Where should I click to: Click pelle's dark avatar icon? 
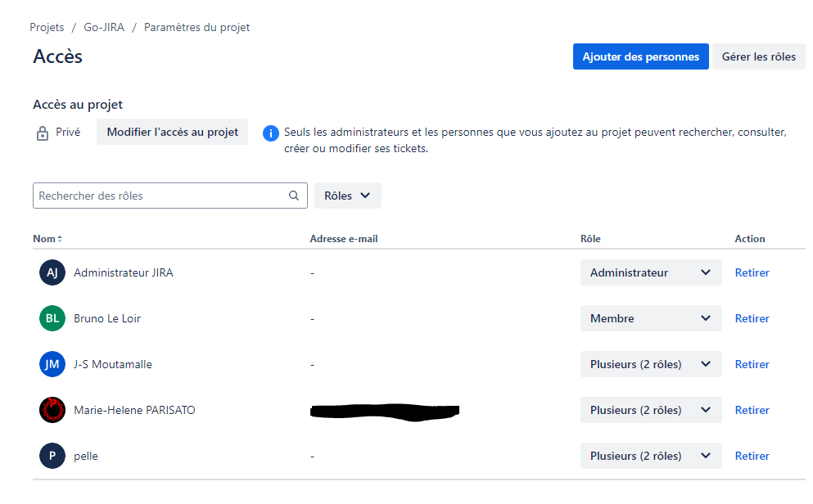coord(52,456)
